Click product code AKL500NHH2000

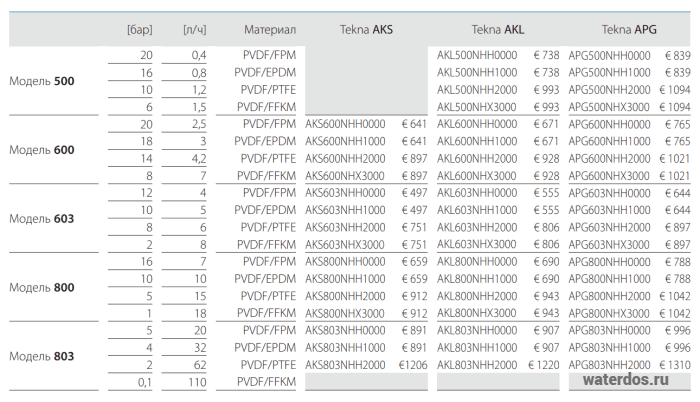pyautogui.click(x=477, y=90)
